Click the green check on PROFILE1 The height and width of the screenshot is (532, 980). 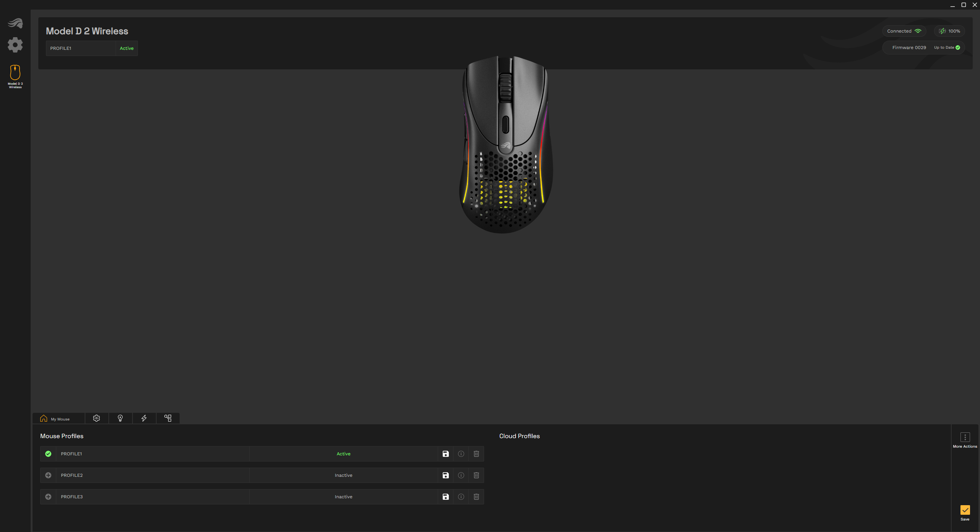pyautogui.click(x=48, y=454)
